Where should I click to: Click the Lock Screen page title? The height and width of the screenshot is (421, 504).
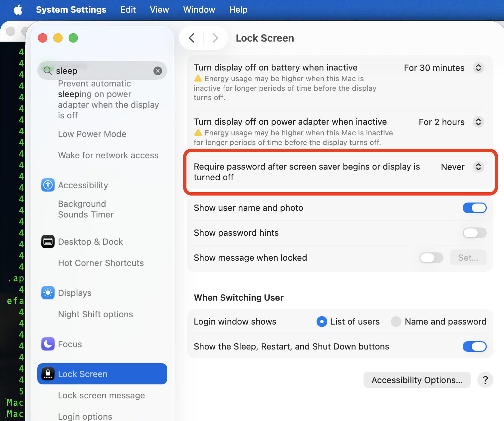265,38
